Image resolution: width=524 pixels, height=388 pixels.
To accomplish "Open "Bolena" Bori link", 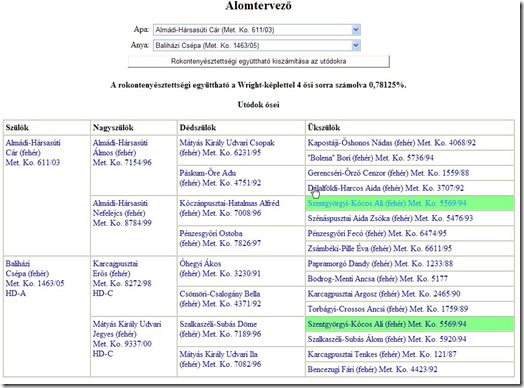I will 370,158.
